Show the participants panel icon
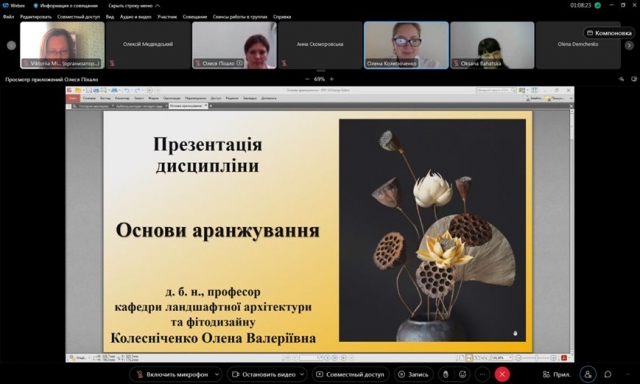The height and width of the screenshot is (384, 640). [x=588, y=374]
